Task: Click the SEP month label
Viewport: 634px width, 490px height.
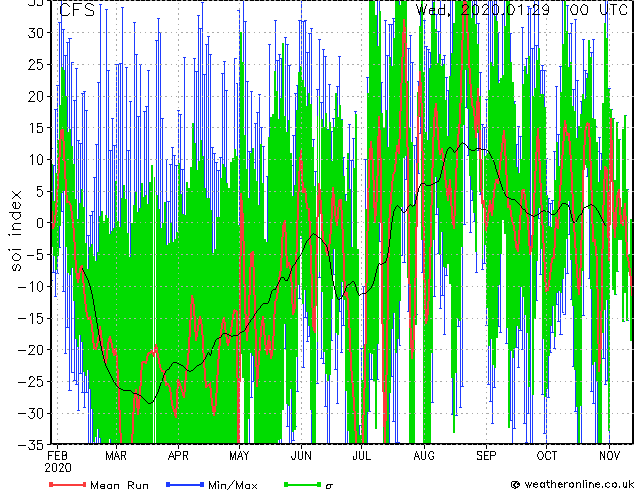Action: (x=486, y=456)
